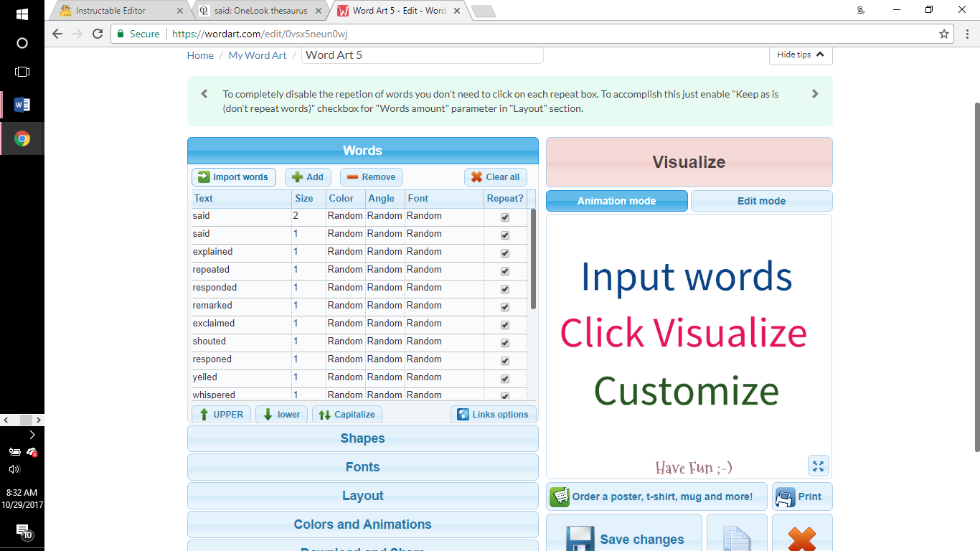This screenshot has width=980, height=551.
Task: Open the Chrome menu
Action: (966, 34)
